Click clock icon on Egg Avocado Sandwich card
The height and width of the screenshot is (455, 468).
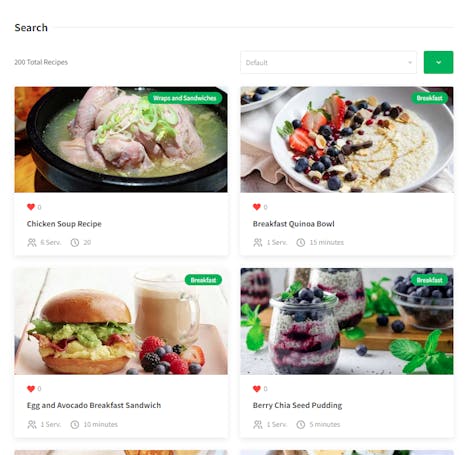(x=75, y=424)
